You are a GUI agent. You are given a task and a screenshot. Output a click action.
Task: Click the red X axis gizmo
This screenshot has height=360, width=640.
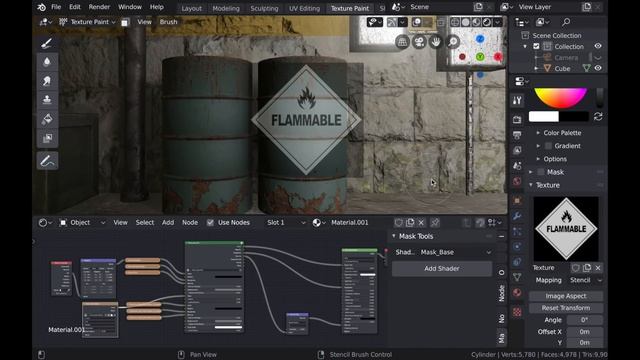[x=498, y=56]
